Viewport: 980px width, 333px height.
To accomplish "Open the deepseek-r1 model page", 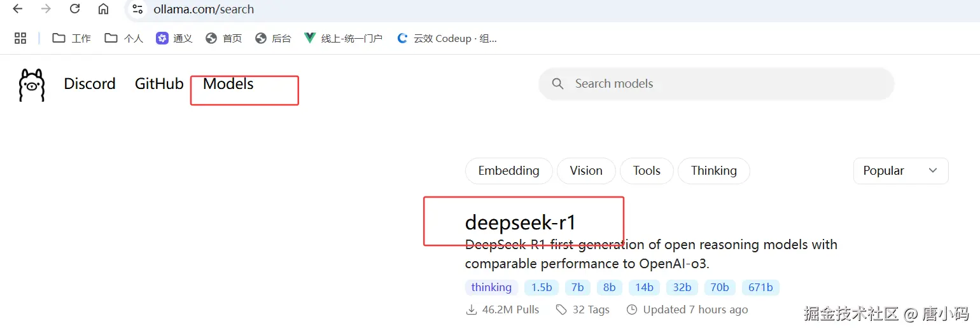I will tap(521, 222).
